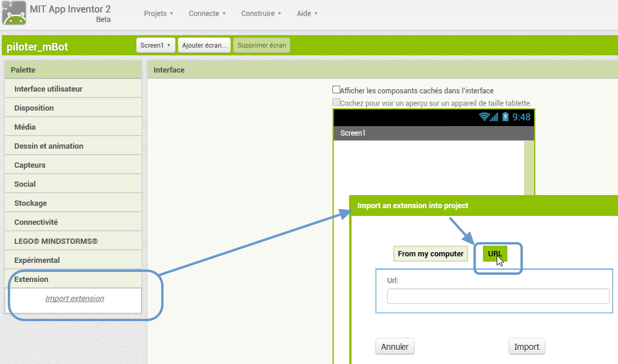
Task: Cancel the dialog with Annuler button
Action: pyautogui.click(x=395, y=347)
